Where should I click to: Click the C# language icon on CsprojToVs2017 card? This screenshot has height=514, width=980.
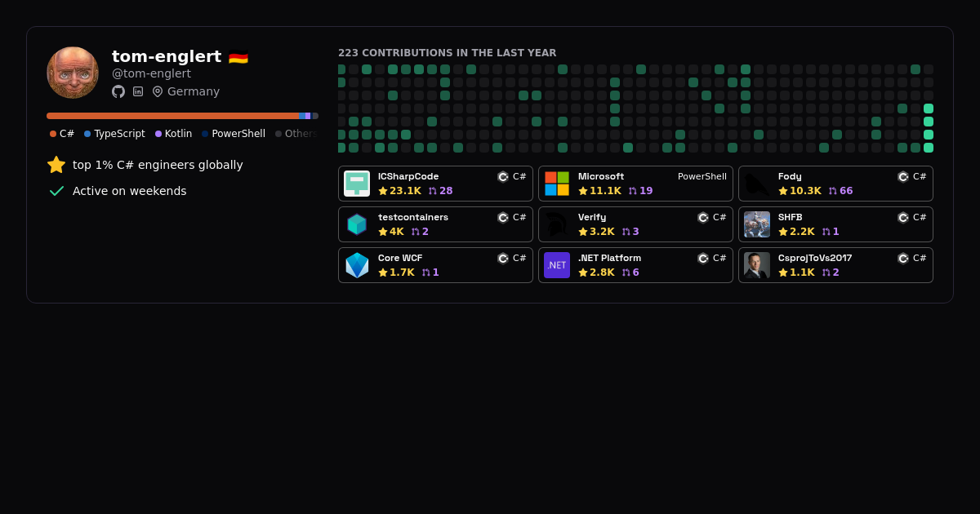(x=903, y=258)
